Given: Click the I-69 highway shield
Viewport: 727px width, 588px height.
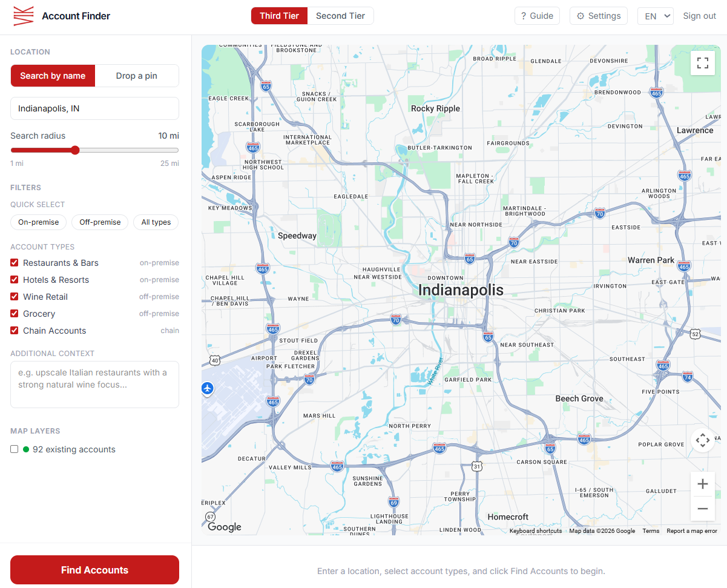Looking at the screenshot, I should pos(394,502).
